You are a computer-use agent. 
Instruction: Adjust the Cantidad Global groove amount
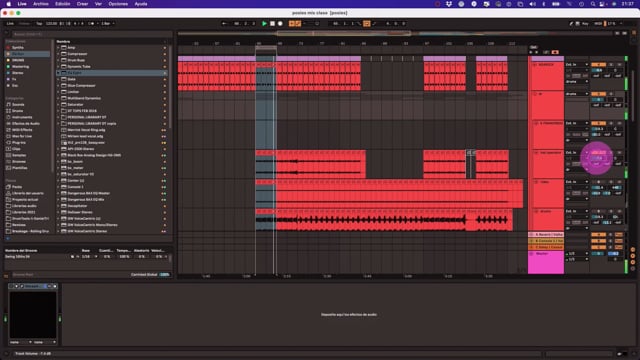pyautogui.click(x=164, y=274)
